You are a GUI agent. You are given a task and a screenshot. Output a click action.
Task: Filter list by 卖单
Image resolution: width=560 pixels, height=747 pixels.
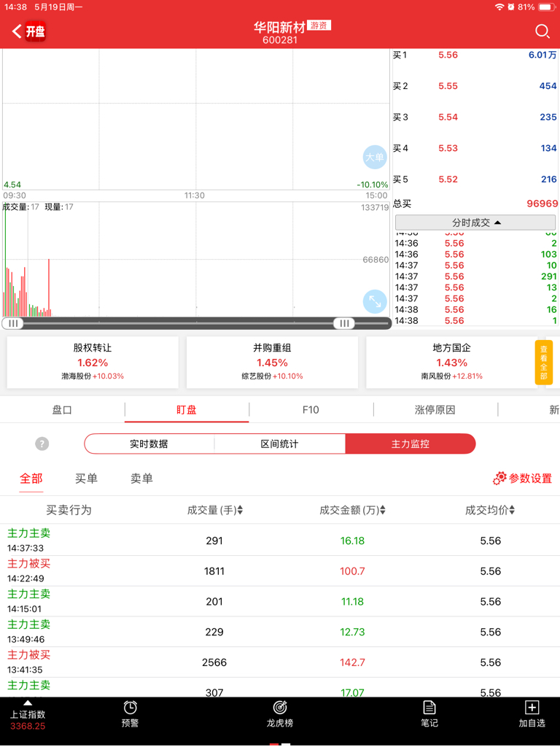(142, 479)
